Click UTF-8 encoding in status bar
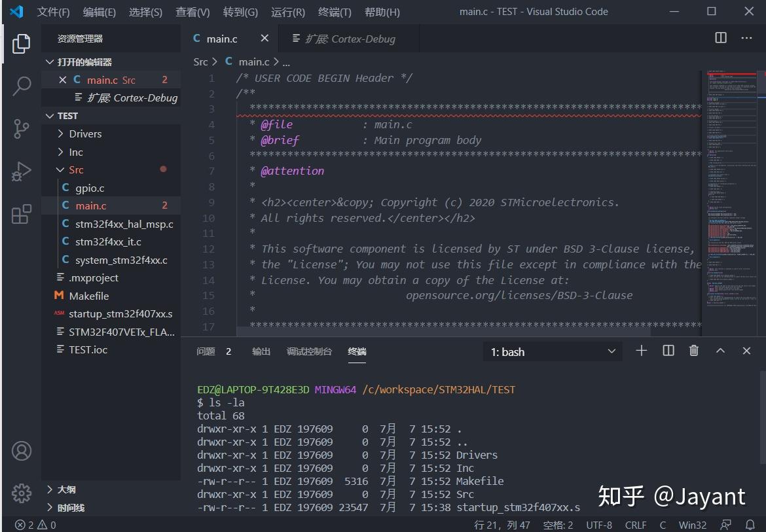This screenshot has width=766, height=532. click(599, 524)
